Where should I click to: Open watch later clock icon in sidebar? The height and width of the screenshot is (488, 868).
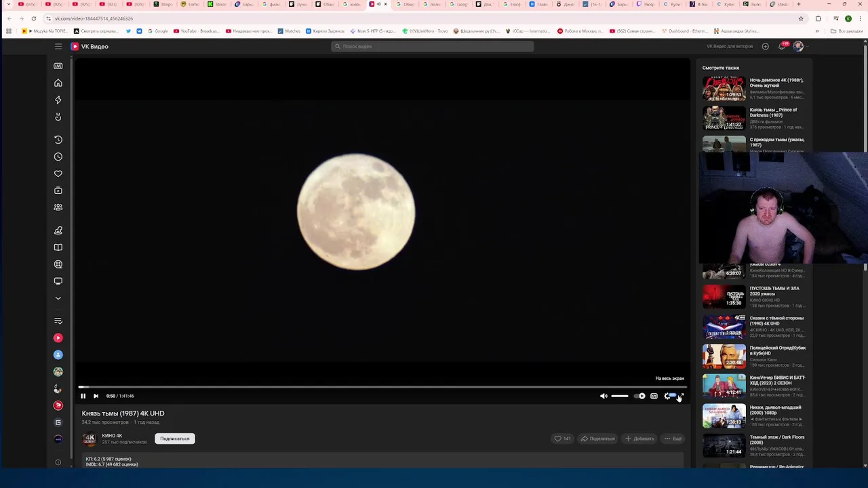[58, 157]
